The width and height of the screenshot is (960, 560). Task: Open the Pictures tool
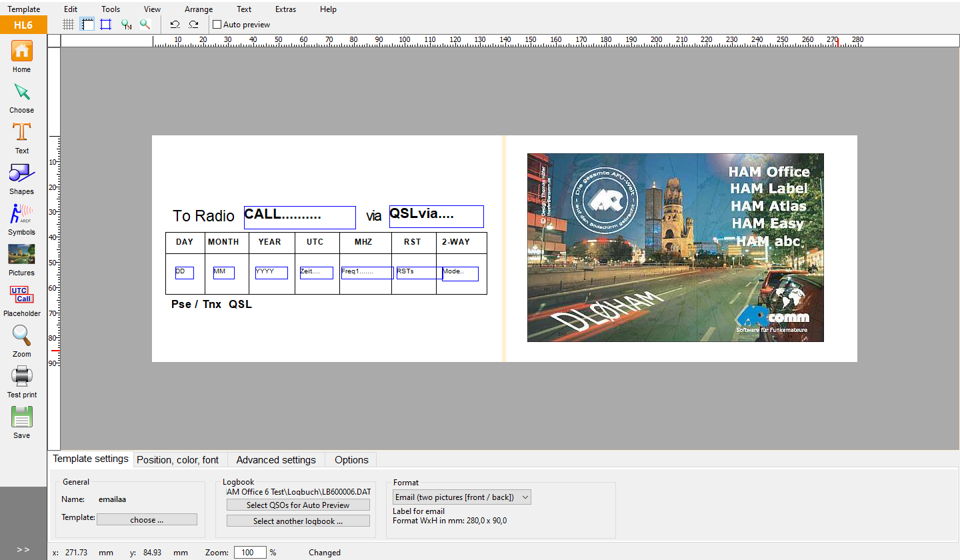pos(21,261)
